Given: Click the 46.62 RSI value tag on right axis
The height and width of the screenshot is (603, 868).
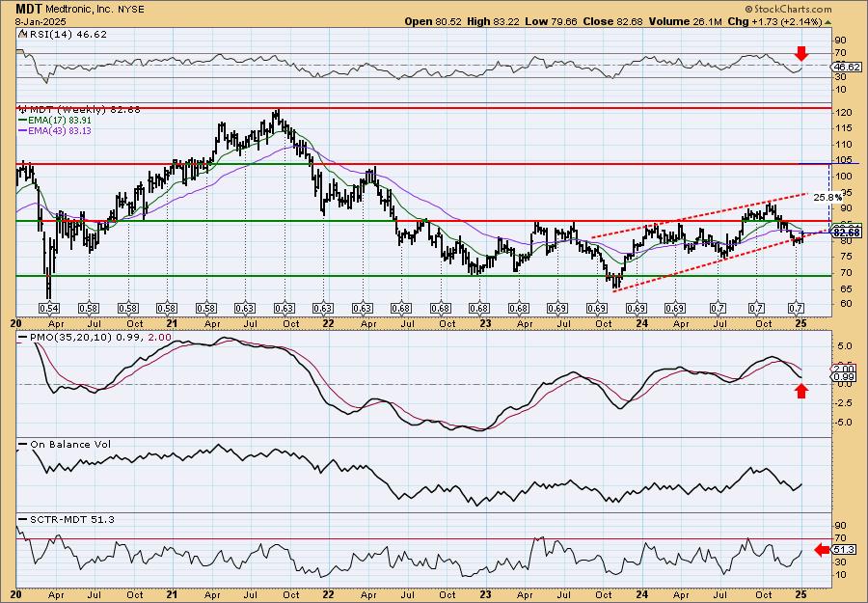Looking at the screenshot, I should [x=847, y=67].
